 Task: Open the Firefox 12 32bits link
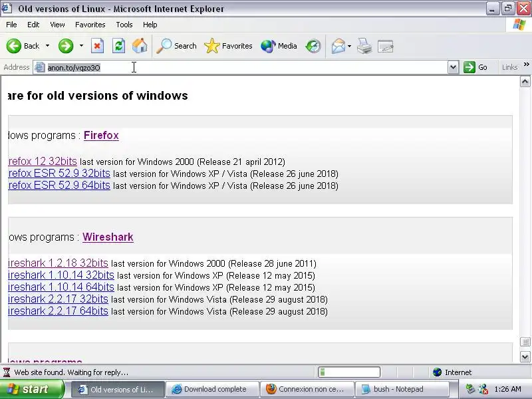coord(43,161)
